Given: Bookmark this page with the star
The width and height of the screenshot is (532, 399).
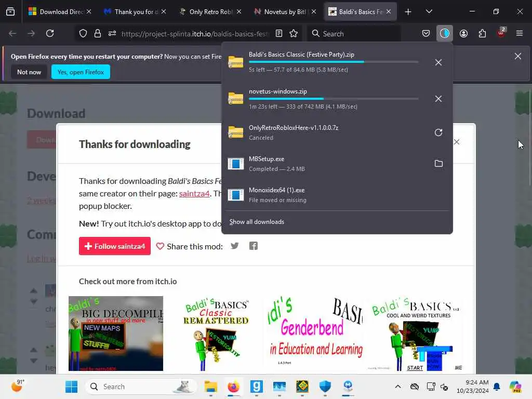Looking at the screenshot, I should (294, 33).
